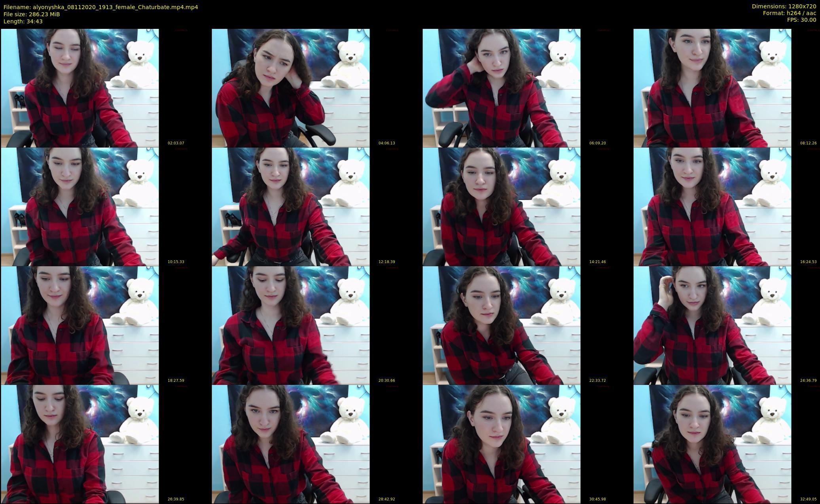Select the last frame at 32:49.05
Image resolution: width=820 pixels, height=504 pixels.
coord(712,444)
